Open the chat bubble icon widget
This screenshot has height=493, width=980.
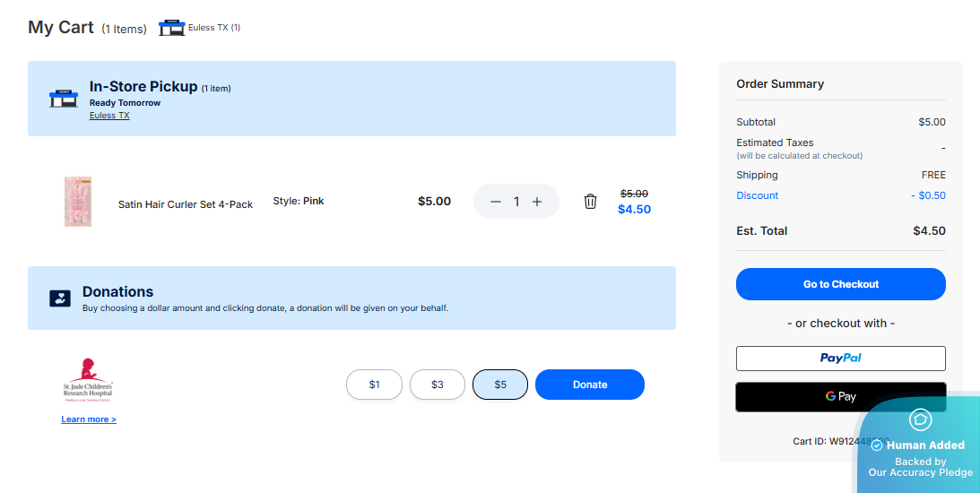coord(920,419)
